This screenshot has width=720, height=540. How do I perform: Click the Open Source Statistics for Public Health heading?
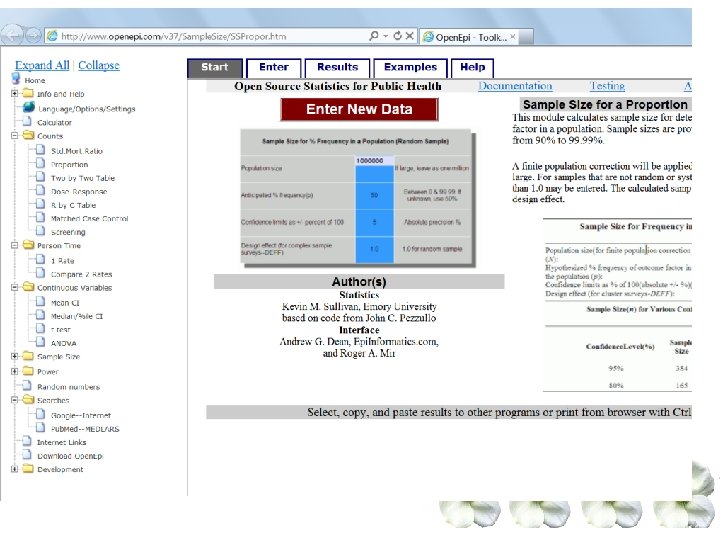[338, 86]
